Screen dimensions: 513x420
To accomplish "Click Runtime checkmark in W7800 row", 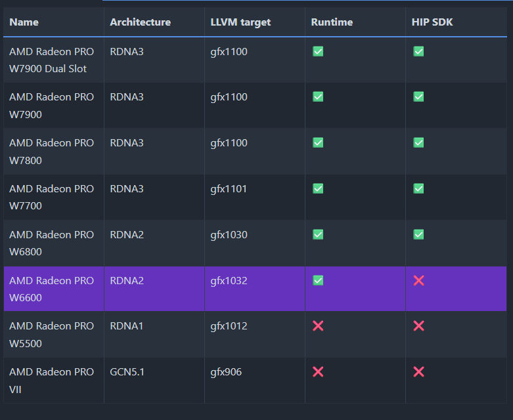I will tap(318, 142).
